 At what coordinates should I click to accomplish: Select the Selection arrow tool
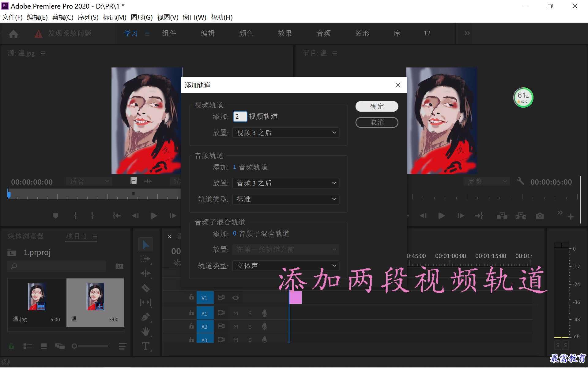pyautogui.click(x=145, y=245)
